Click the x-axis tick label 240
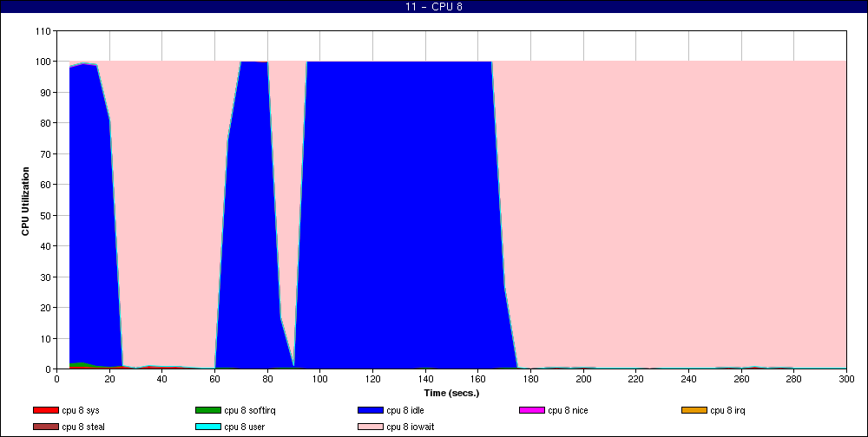Viewport: 868px width, 437px height. click(x=688, y=379)
